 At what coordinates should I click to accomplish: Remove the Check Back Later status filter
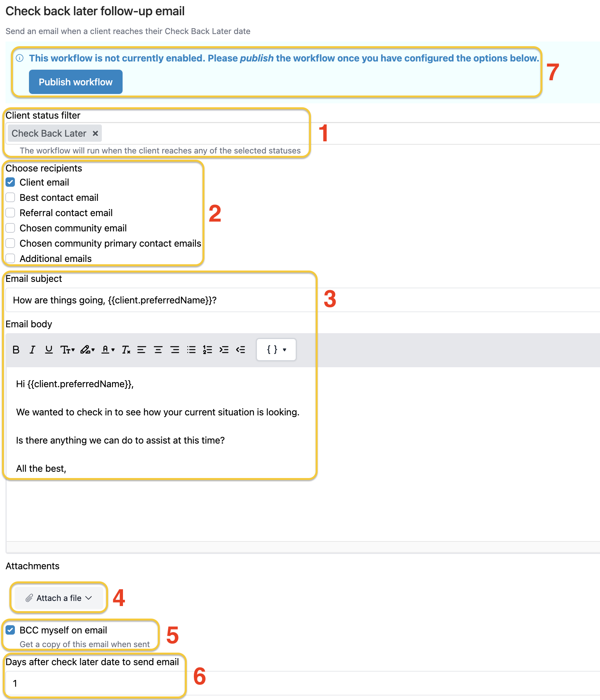(95, 134)
